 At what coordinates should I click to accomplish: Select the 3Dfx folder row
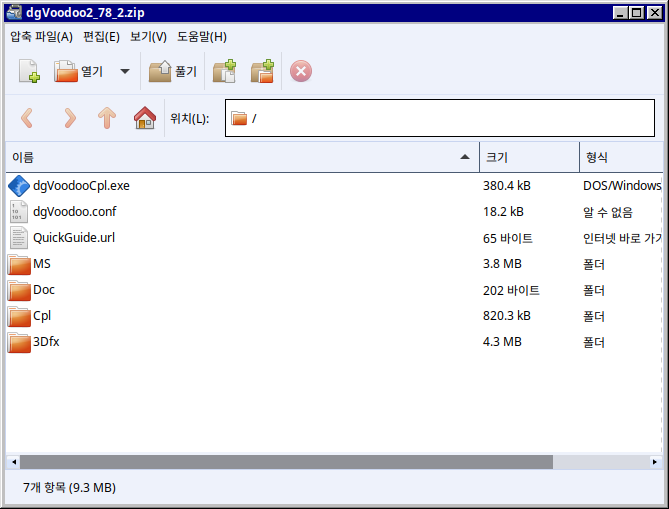click(334, 342)
